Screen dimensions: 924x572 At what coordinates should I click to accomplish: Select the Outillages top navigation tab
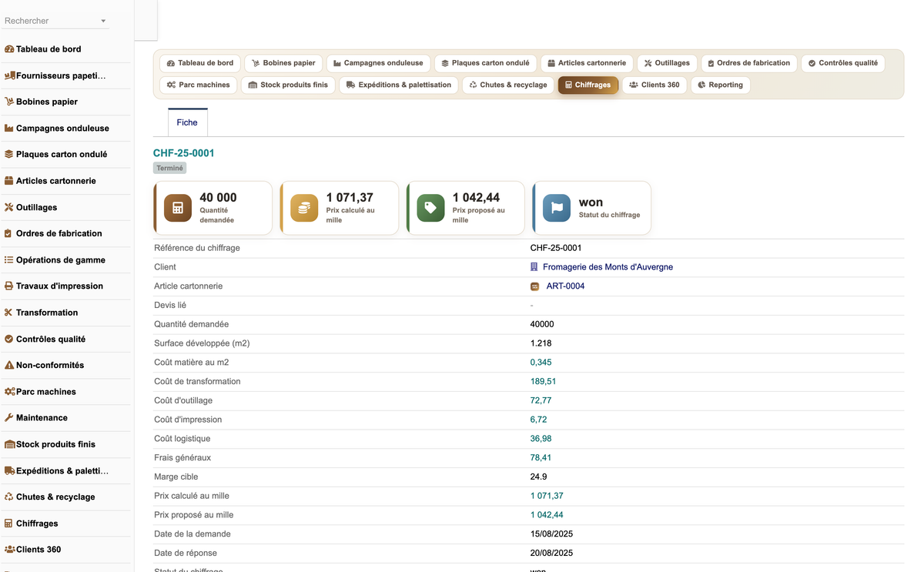(x=668, y=63)
